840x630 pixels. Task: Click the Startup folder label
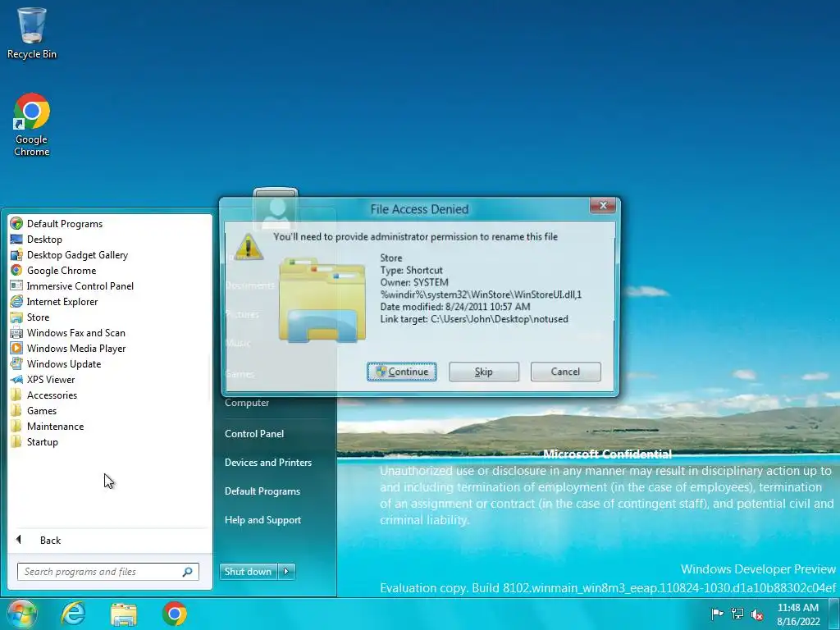pyautogui.click(x=43, y=441)
